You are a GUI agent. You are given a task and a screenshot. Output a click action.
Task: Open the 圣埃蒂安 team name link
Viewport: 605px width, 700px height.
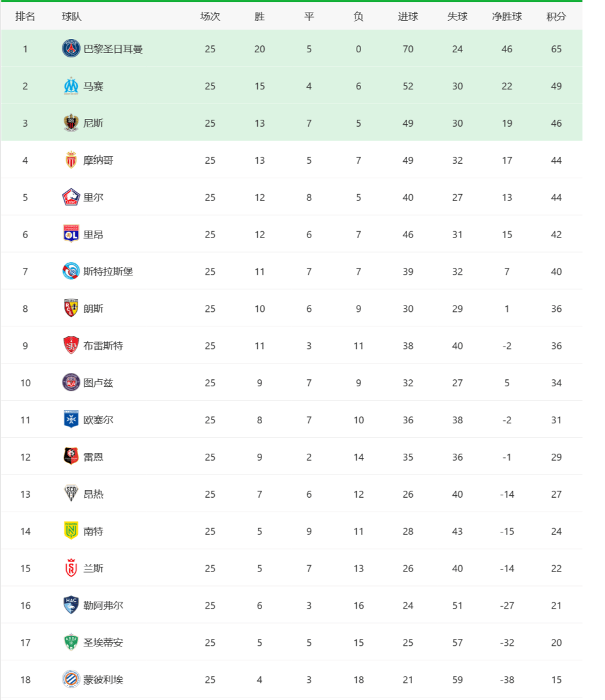pos(103,643)
